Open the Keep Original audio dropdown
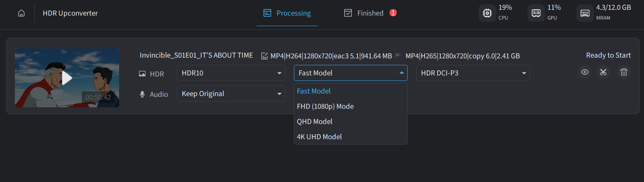 click(x=231, y=94)
